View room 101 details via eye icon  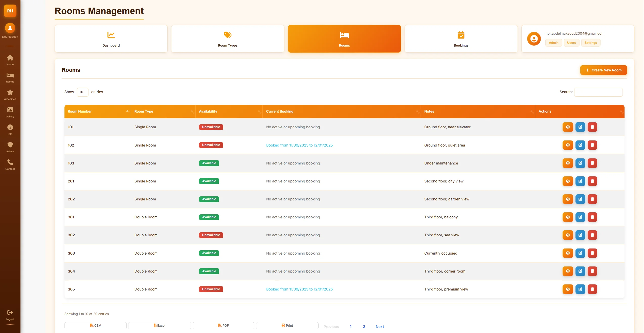tap(568, 127)
